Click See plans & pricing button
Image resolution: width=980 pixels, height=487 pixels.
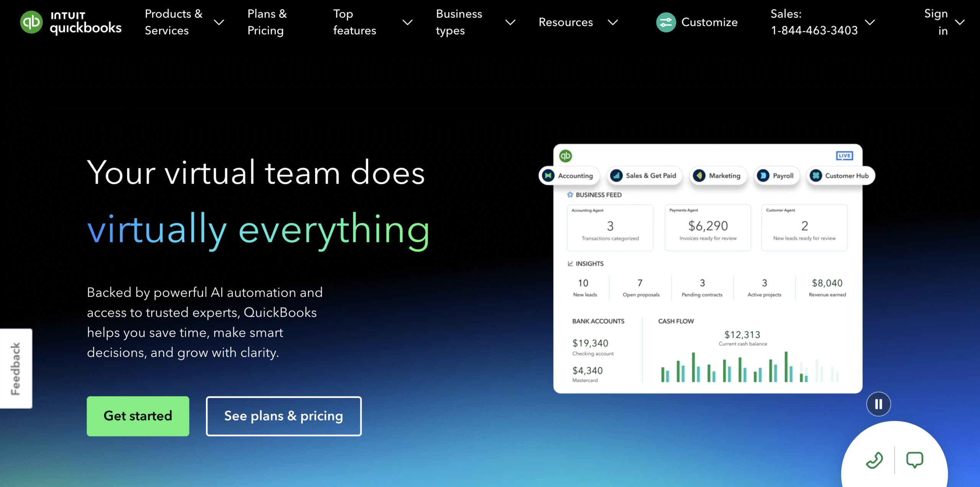[x=284, y=416]
